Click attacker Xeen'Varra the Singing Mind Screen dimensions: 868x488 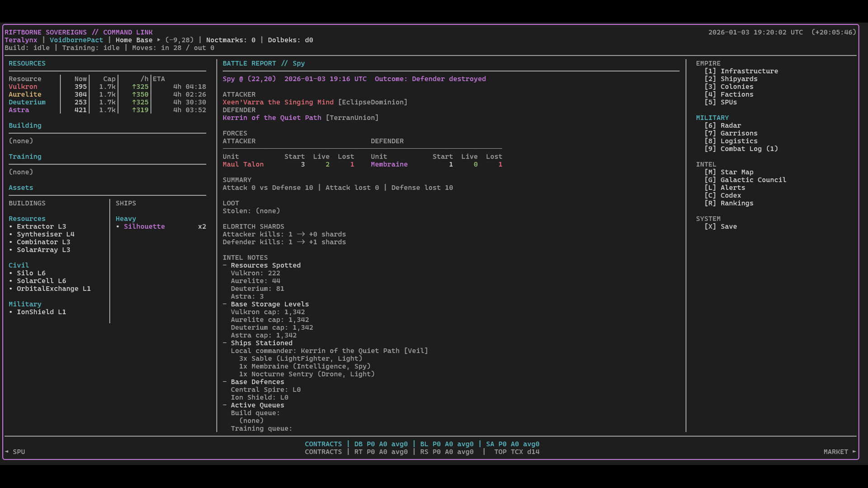[279, 102]
